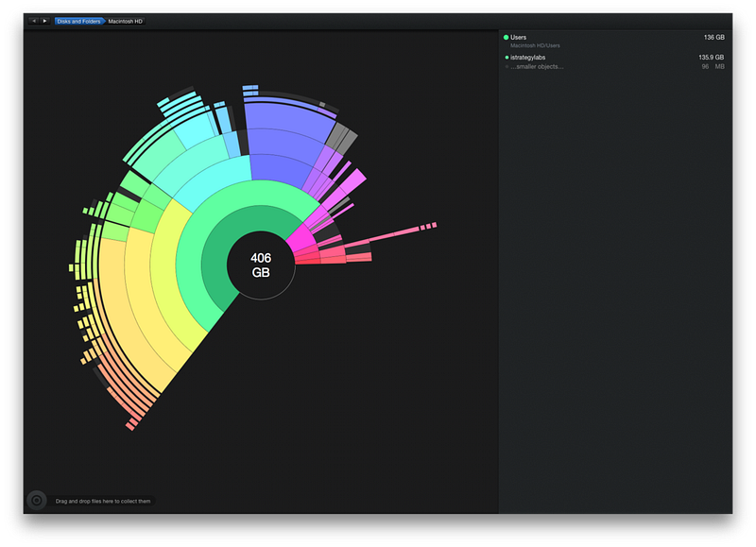This screenshot has width=756, height=547.
Task: Select the Macintosh HD breadcrumb
Action: coord(126,21)
